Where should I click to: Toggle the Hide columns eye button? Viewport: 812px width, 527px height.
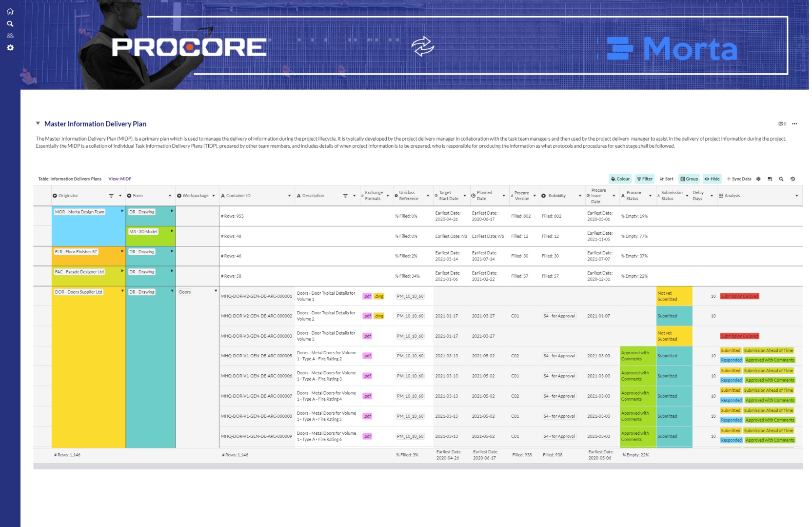pyautogui.click(x=712, y=179)
